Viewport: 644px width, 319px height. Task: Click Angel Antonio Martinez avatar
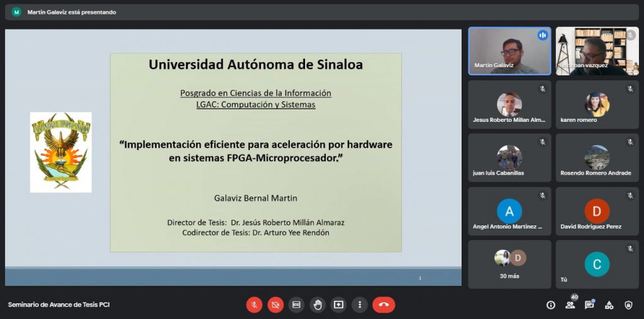[509, 211]
